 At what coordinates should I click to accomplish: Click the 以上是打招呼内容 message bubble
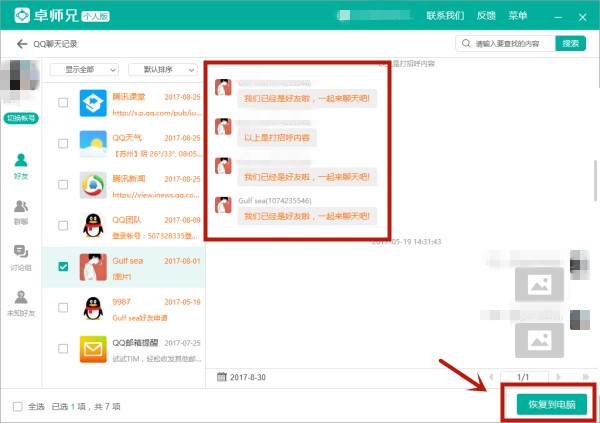click(277, 137)
